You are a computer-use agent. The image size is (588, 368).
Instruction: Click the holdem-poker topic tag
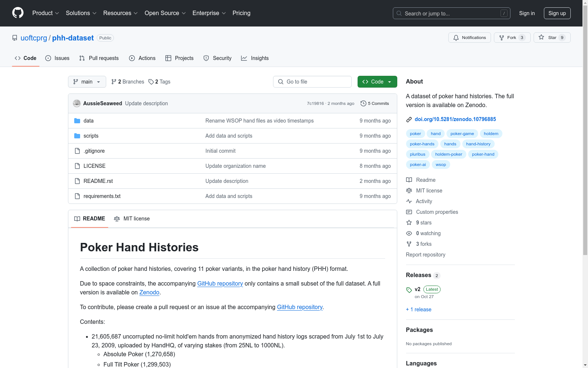pos(449,154)
